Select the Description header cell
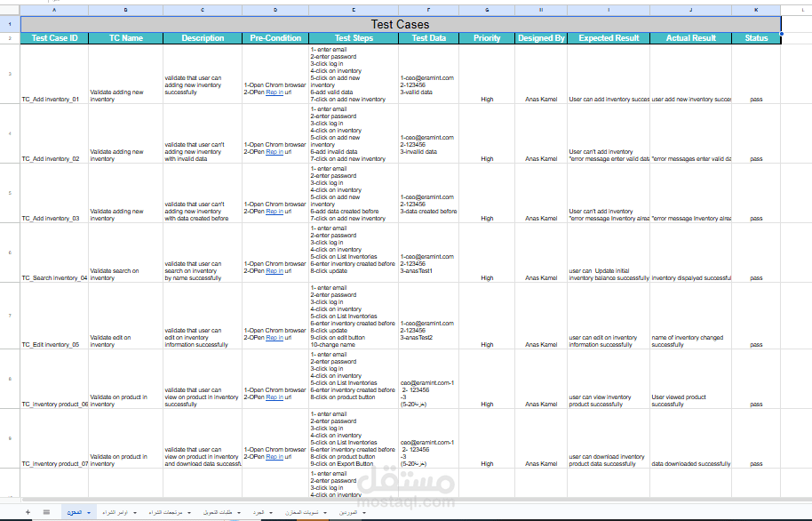 pyautogui.click(x=203, y=38)
